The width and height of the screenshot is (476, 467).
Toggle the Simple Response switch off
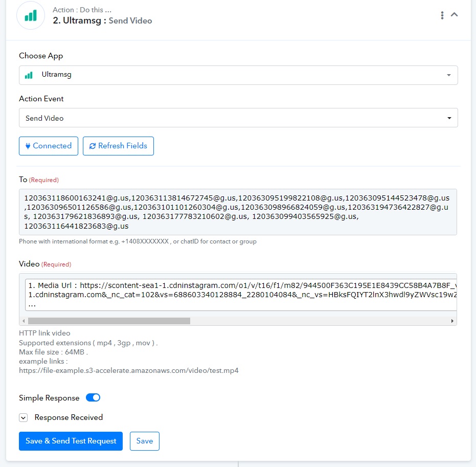[x=93, y=398]
